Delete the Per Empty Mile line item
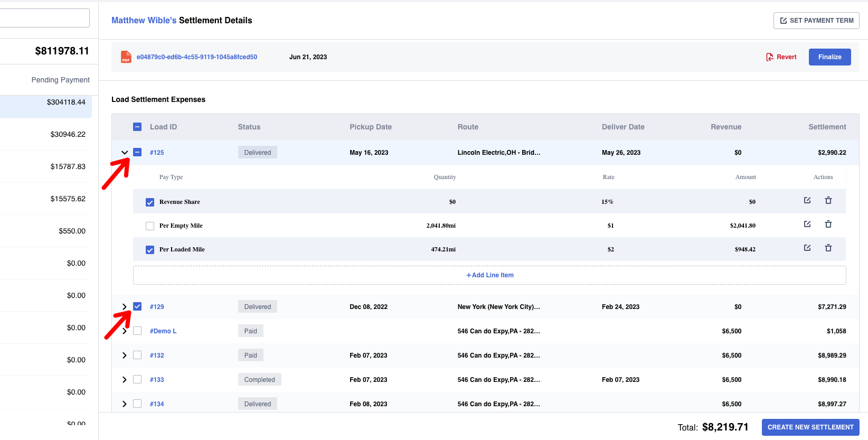The height and width of the screenshot is (440, 868). pos(828,224)
